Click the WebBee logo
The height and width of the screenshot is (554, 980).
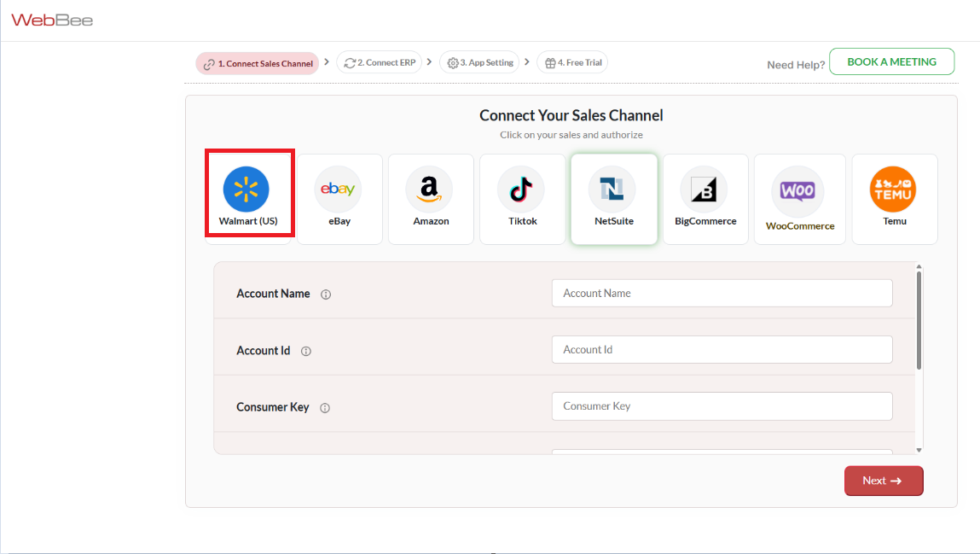click(53, 20)
